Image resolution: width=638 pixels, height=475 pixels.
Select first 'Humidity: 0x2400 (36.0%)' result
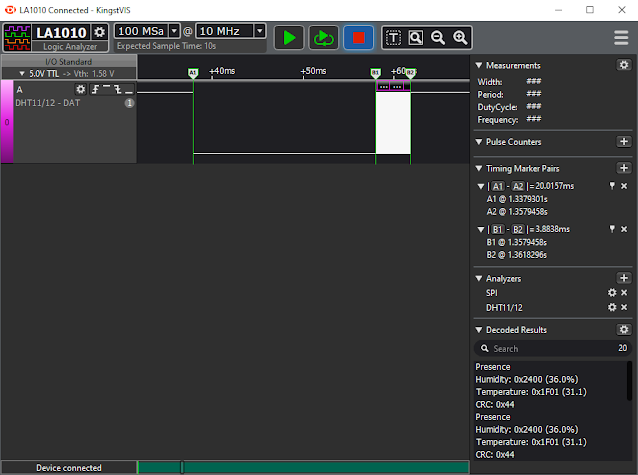pos(527,379)
